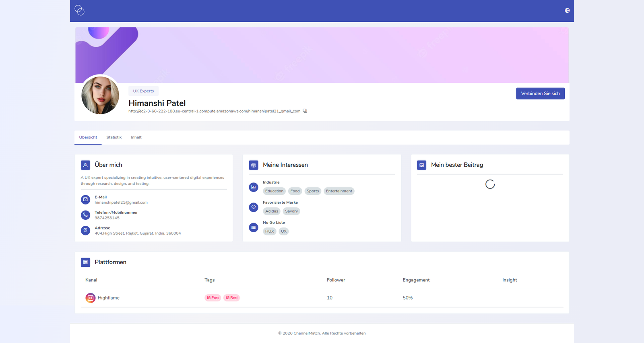Click the ChannelMatch logo in header
The height and width of the screenshot is (343, 644).
pos(80,10)
